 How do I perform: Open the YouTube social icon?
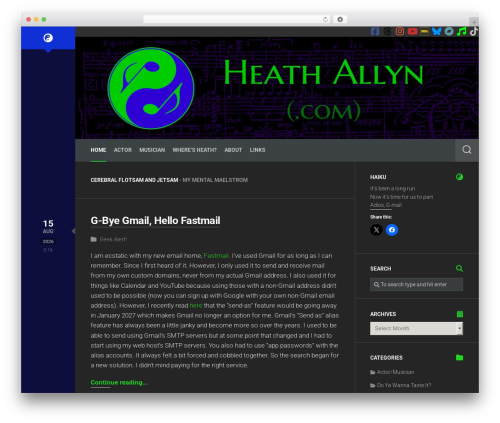pos(412,31)
